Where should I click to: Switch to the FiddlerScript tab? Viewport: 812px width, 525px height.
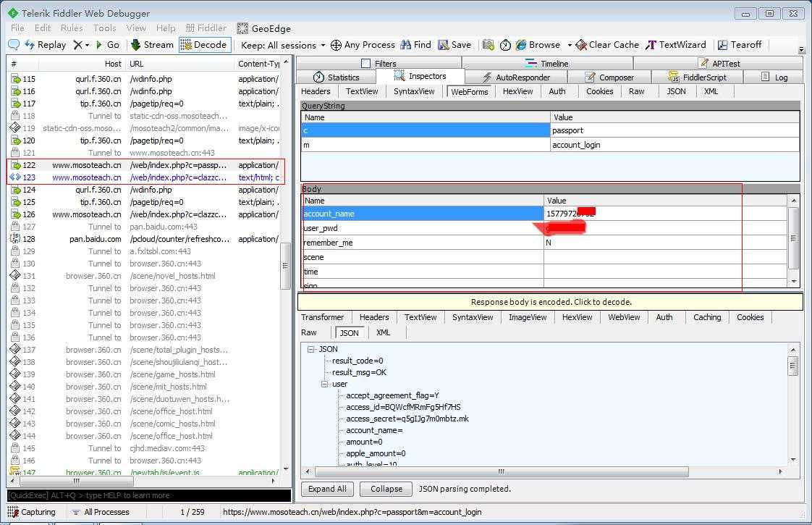(698, 77)
